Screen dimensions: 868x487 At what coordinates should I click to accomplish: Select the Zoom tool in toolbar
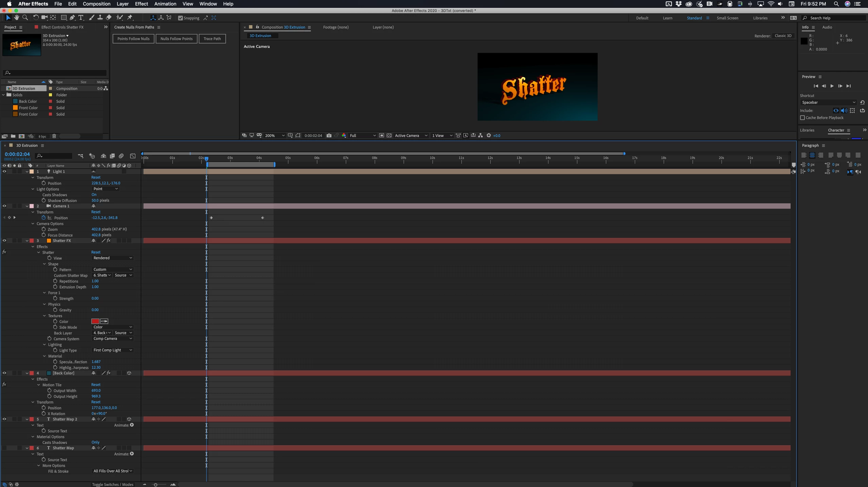click(x=25, y=18)
